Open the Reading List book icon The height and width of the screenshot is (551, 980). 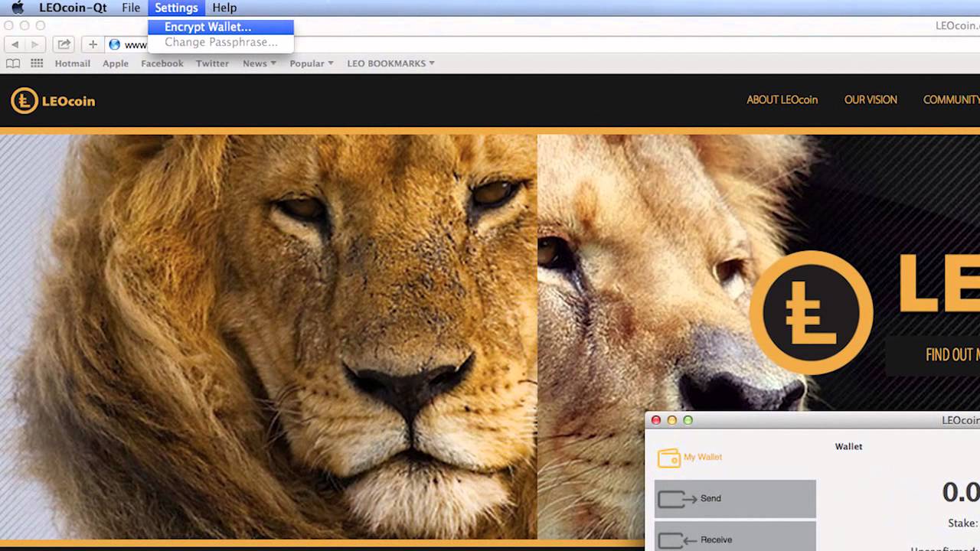point(13,64)
